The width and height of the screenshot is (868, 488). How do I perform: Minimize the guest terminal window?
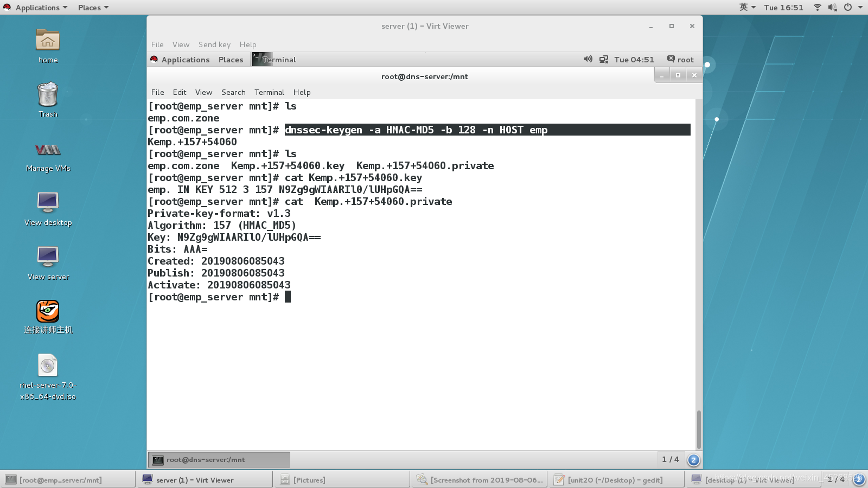[x=662, y=75]
